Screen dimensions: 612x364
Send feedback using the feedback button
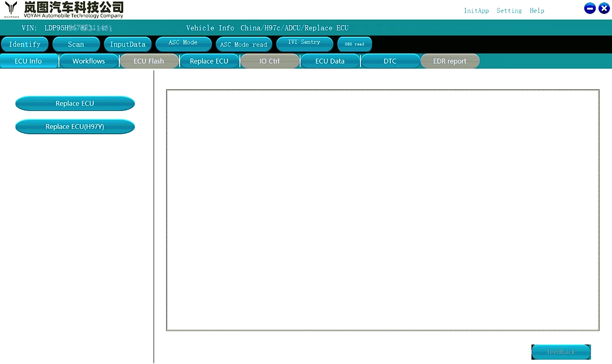561,352
